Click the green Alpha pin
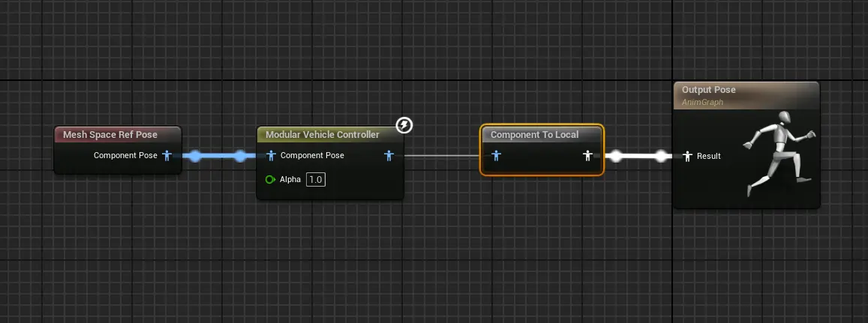The image size is (868, 323). coord(271,180)
